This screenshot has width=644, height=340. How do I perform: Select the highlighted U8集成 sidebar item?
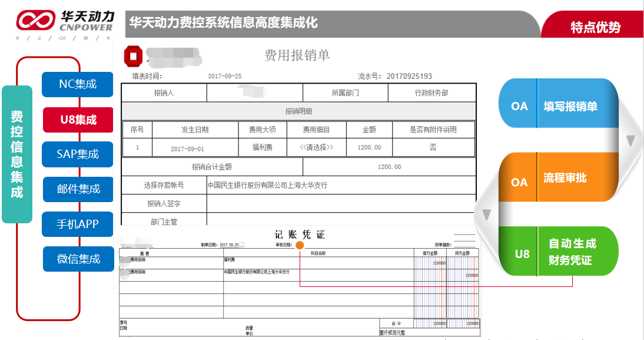click(x=77, y=120)
